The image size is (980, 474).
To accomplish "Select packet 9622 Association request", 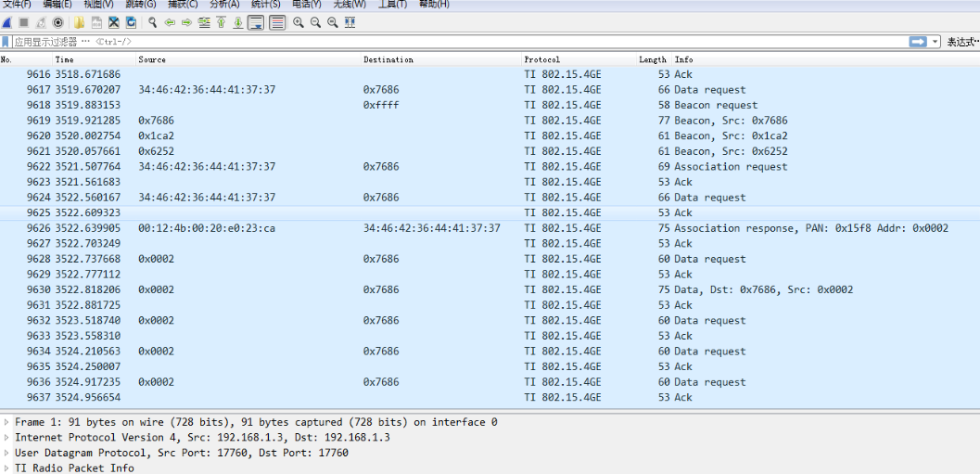I will click(x=490, y=167).
